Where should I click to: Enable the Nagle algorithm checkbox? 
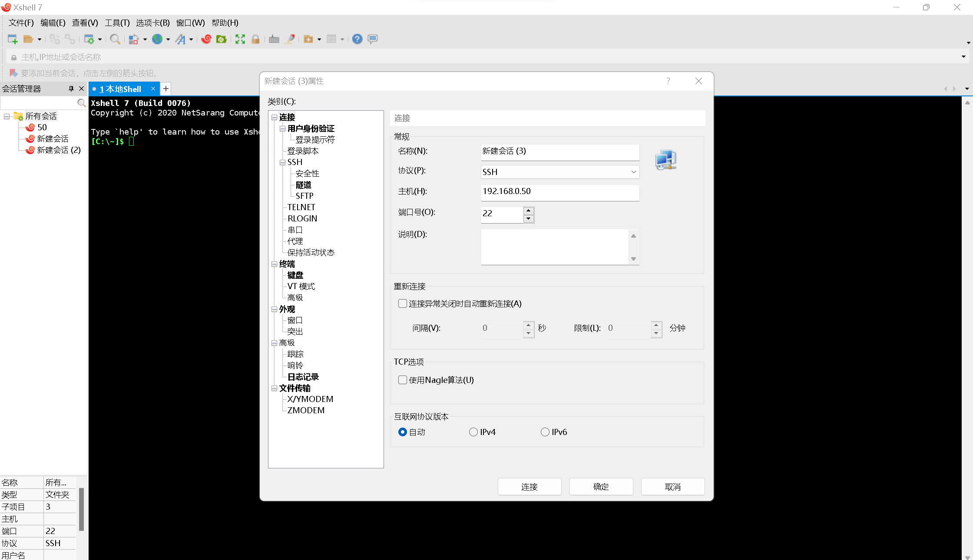tap(403, 380)
